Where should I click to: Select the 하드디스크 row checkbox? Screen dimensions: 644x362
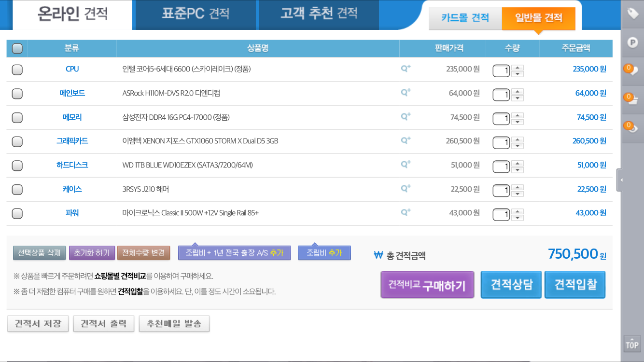point(17,166)
